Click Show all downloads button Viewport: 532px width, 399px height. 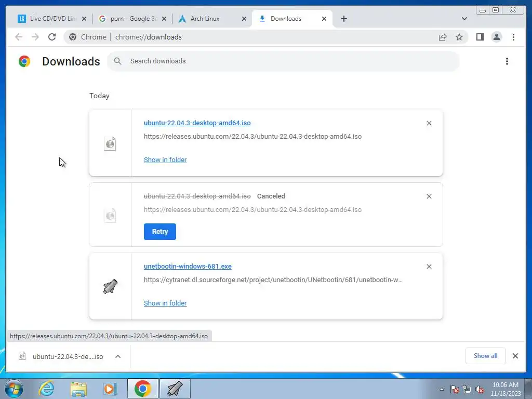coord(486,356)
